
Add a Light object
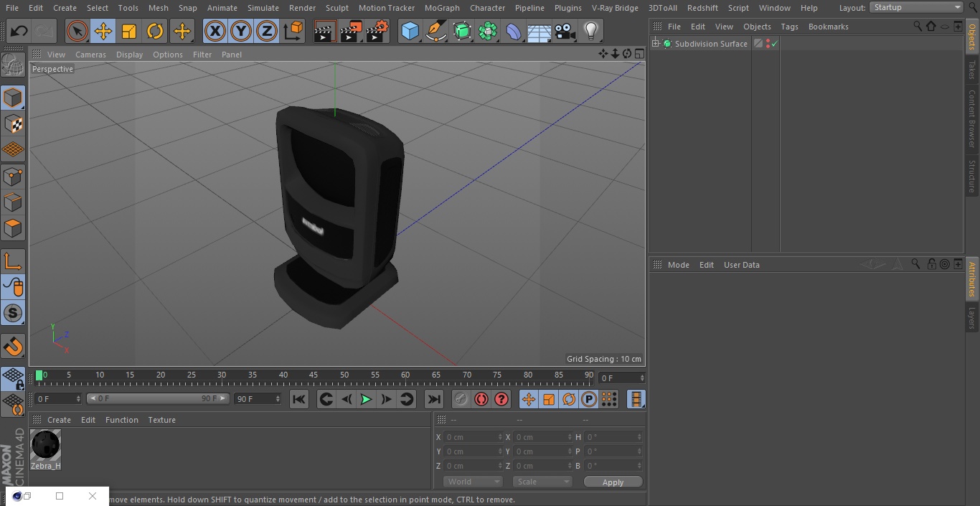pyautogui.click(x=591, y=31)
